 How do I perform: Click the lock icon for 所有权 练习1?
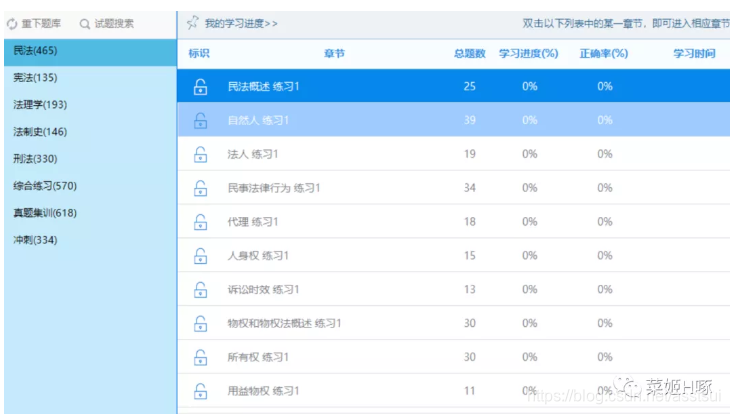pos(201,358)
